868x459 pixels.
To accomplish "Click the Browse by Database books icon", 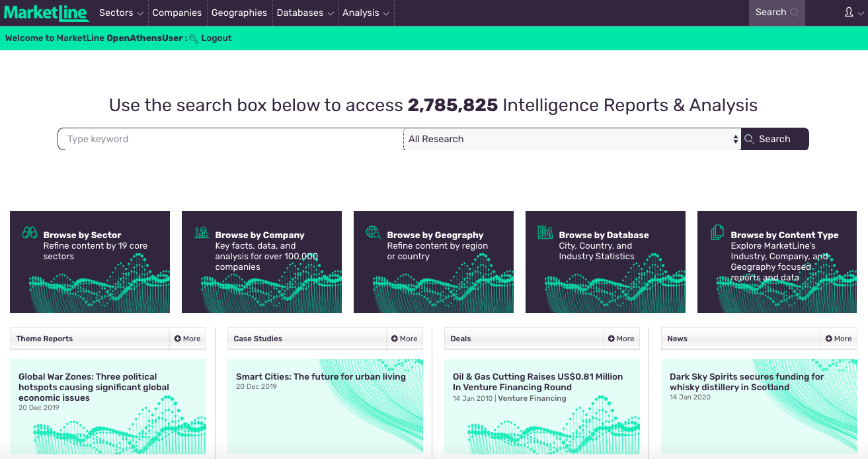I will pyautogui.click(x=545, y=232).
